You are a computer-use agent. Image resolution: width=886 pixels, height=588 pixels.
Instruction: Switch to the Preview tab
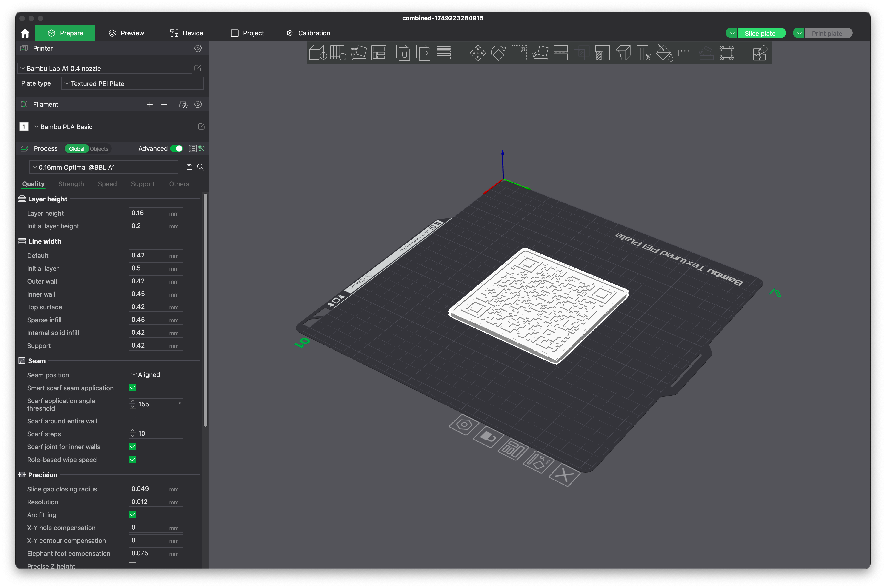point(126,33)
